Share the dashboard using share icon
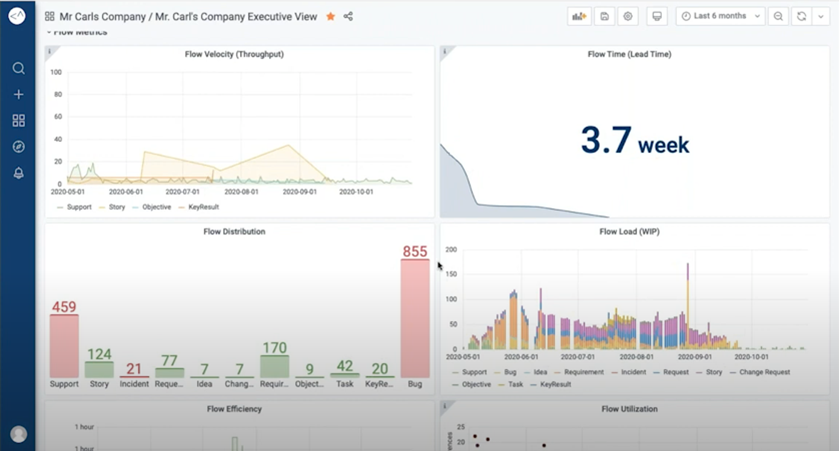Screen dimensions: 839x451 pos(348,17)
